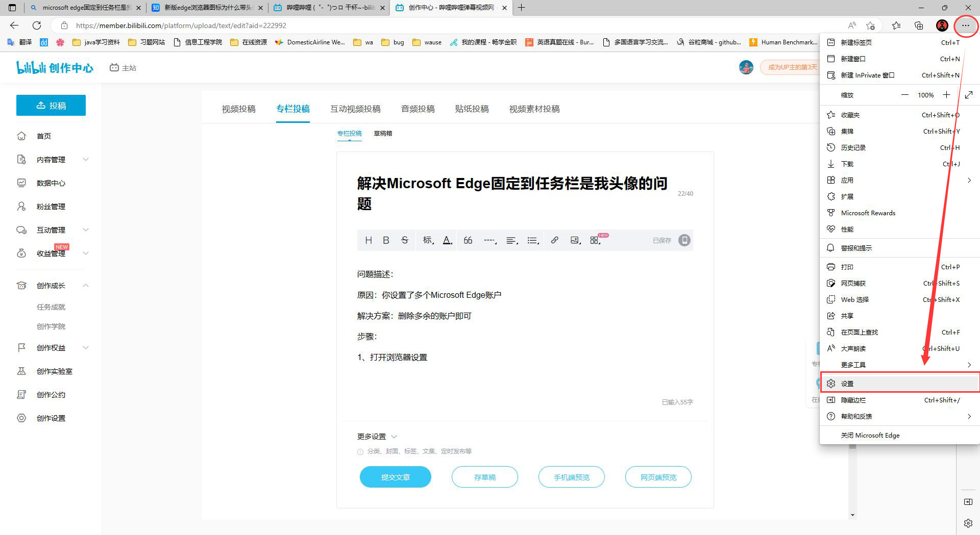The height and width of the screenshot is (535, 980).
Task: Click the Edge ellipsis menu button
Action: (965, 26)
